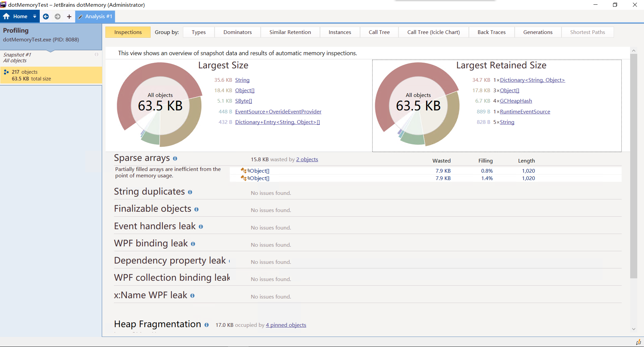Screen dimensions: 644x347
Task: Open the 5×String retained link
Action: pos(507,122)
